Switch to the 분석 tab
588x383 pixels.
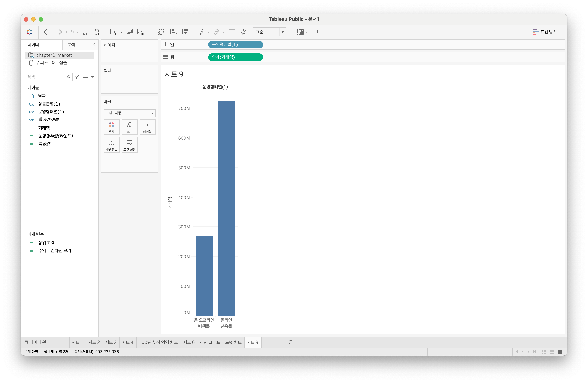(x=71, y=44)
